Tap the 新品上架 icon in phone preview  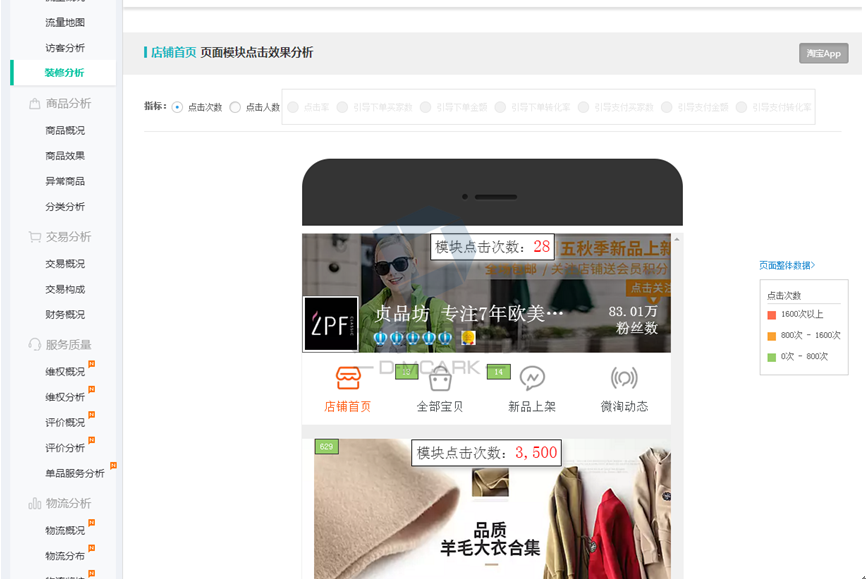(532, 378)
